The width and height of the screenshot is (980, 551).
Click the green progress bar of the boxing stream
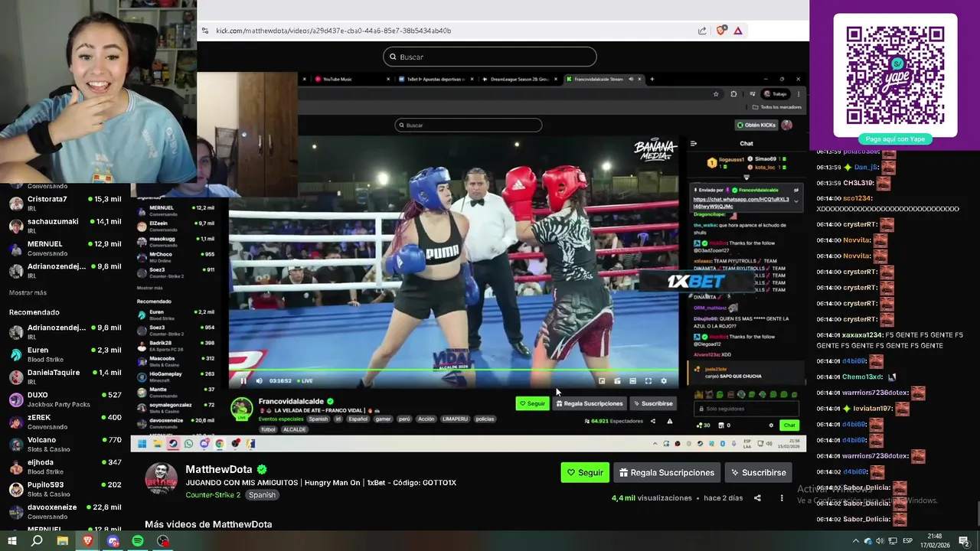pos(453,371)
